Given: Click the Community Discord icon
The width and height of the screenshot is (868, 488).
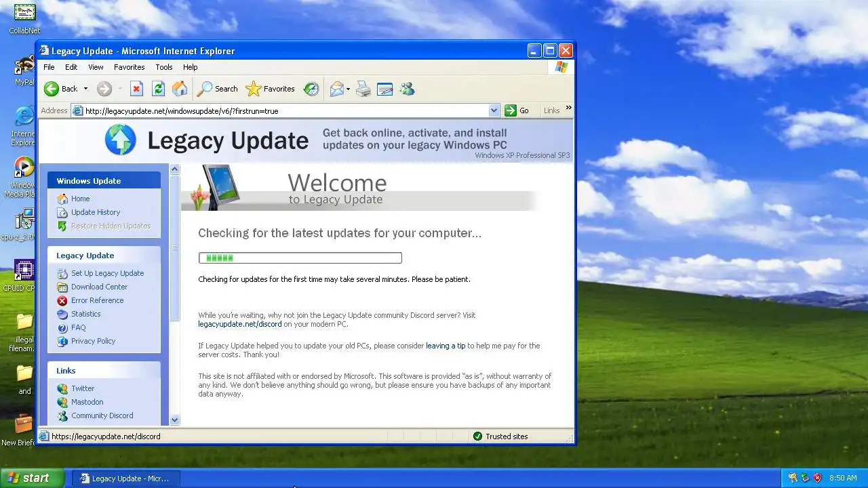Looking at the screenshot, I should click(62, 415).
